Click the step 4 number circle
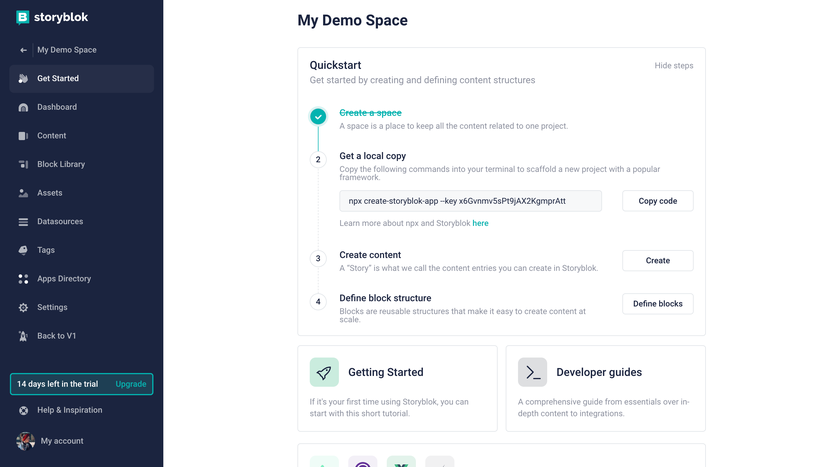Image resolution: width=840 pixels, height=467 pixels. pos(318,302)
